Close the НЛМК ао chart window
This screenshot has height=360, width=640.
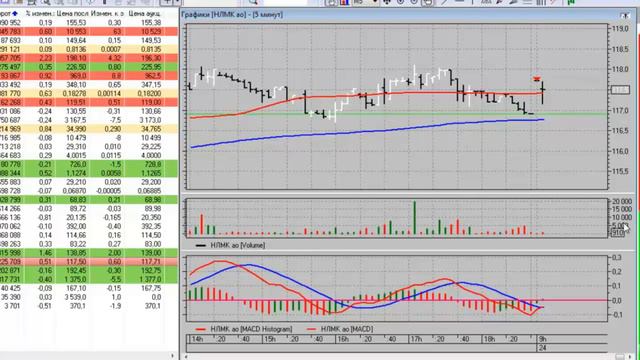pyautogui.click(x=625, y=16)
